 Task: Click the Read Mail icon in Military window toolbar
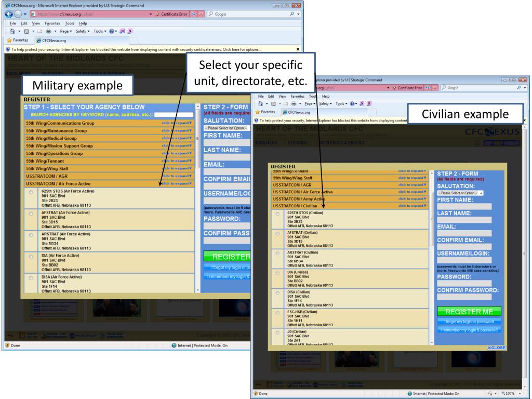(x=39, y=31)
